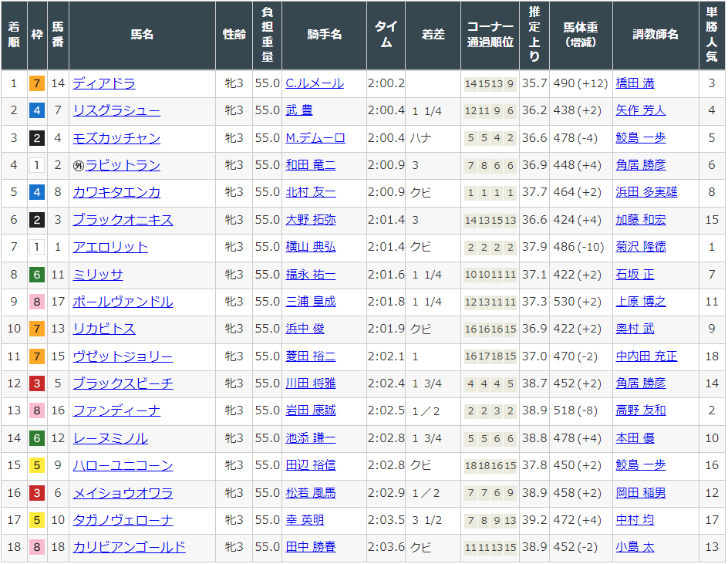Open jockey 横山 典弘 profile
Screen dimensions: 728x564
click(311, 247)
